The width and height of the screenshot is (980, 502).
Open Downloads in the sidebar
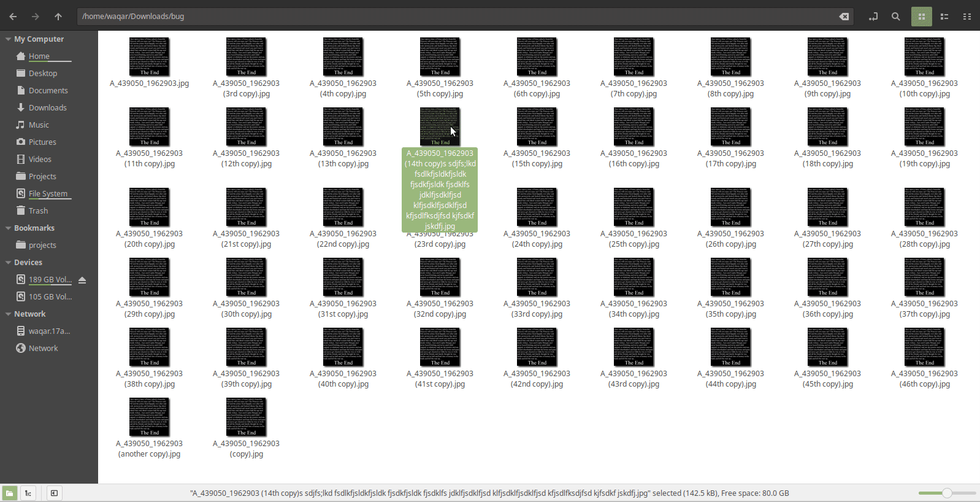click(47, 107)
